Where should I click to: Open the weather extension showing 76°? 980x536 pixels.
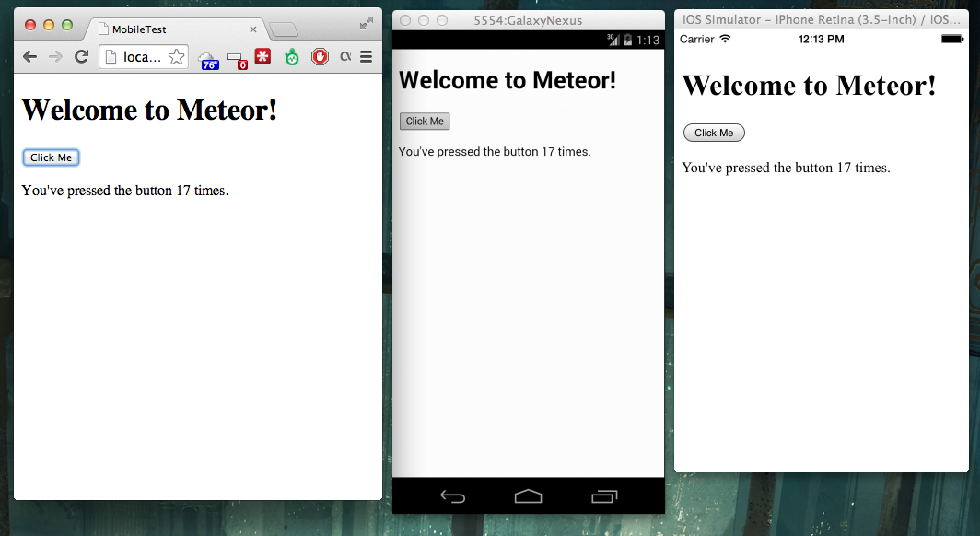(209, 60)
